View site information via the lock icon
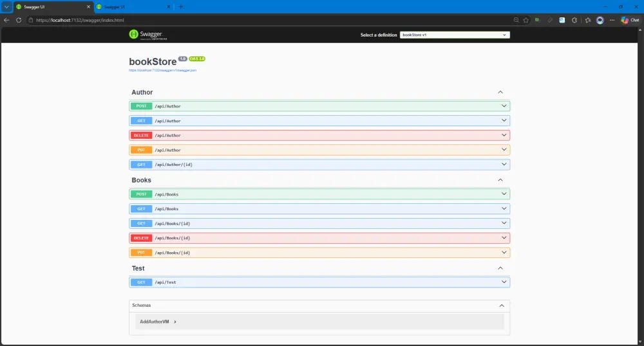 tap(30, 20)
